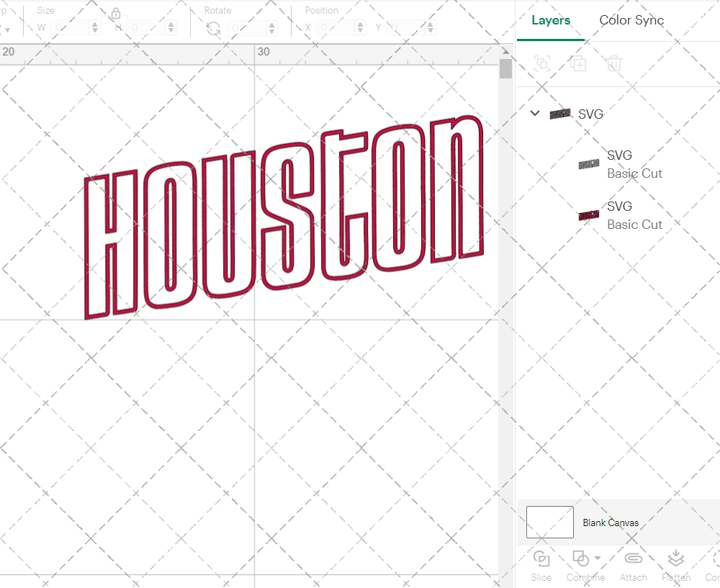Click the Width input field
720x588 pixels.
72,27
